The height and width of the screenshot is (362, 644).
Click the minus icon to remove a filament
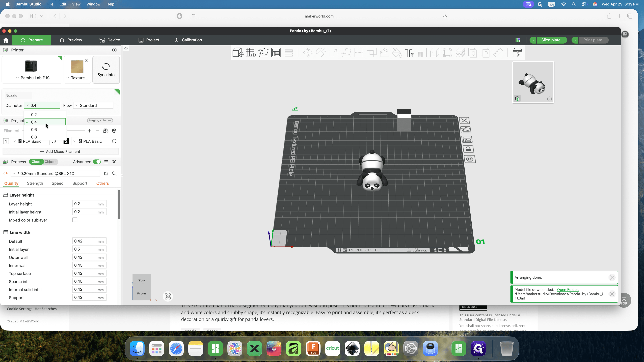click(x=97, y=131)
